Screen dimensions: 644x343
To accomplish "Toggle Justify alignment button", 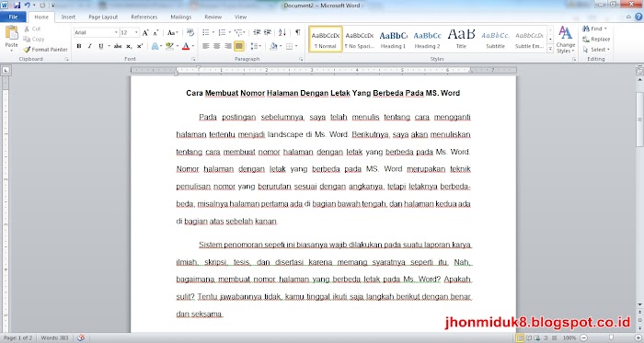I will [238, 46].
